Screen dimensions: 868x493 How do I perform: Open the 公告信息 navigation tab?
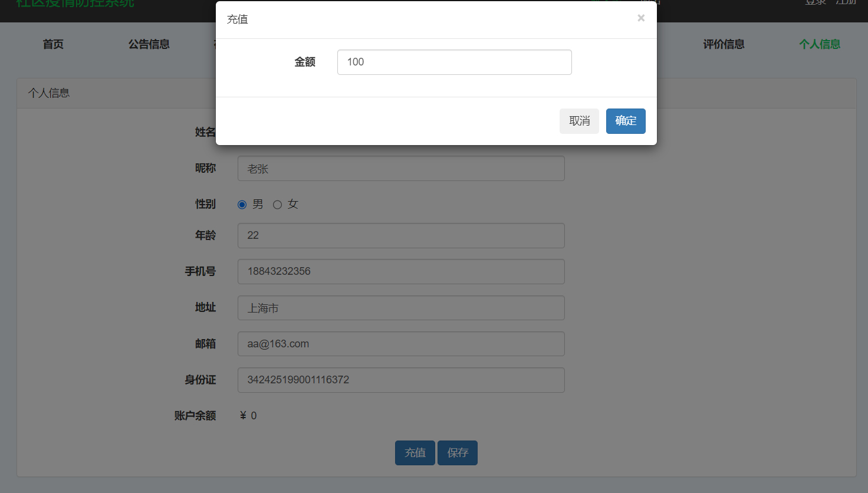149,44
